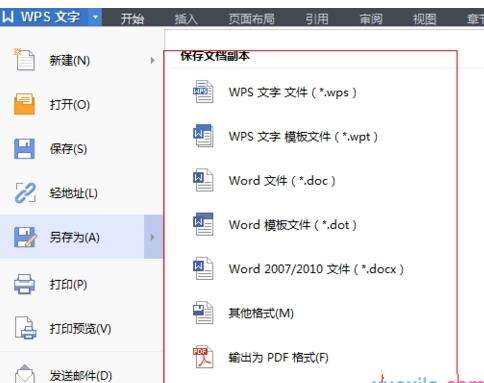This screenshot has width=484, height=383.
Task: Choose 打开(O) from the file menu
Action: click(x=81, y=104)
